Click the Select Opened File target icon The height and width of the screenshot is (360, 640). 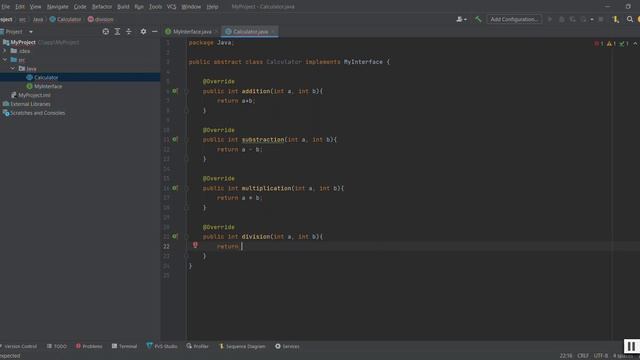[106, 31]
